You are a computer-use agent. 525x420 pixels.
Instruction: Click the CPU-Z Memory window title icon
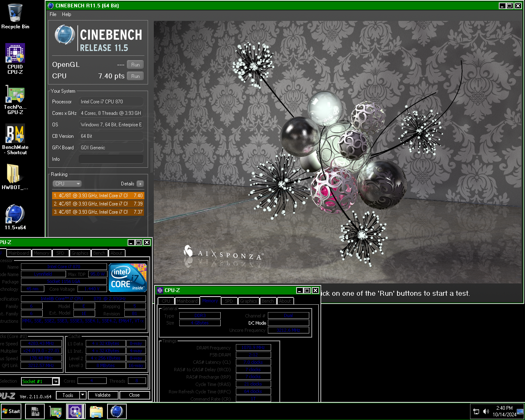click(x=160, y=290)
